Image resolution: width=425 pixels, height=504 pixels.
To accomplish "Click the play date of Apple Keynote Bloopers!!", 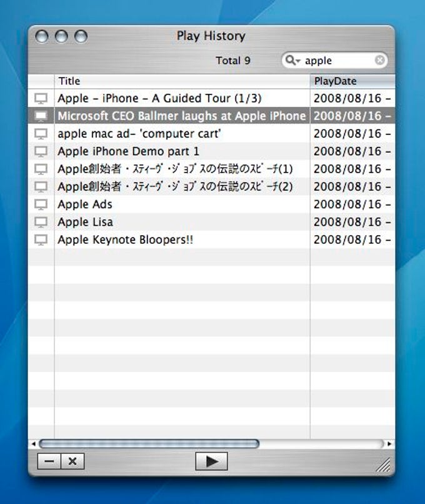I will (x=352, y=239).
